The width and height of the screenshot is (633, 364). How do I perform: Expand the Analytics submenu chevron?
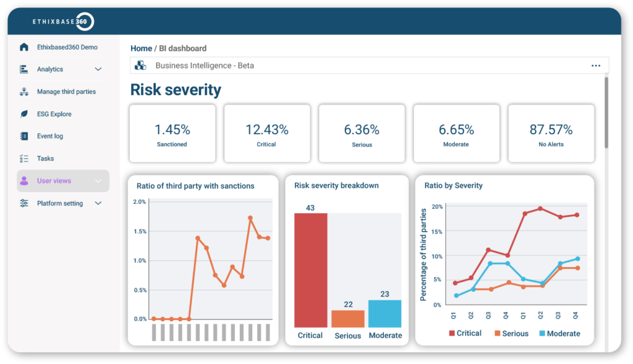coord(98,69)
